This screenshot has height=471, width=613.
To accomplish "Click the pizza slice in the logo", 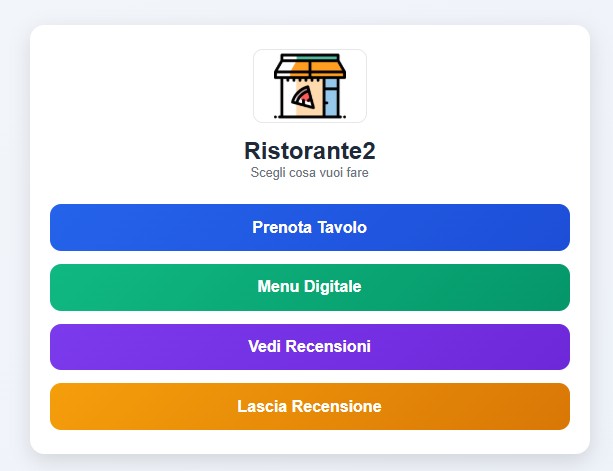I will pos(301,96).
